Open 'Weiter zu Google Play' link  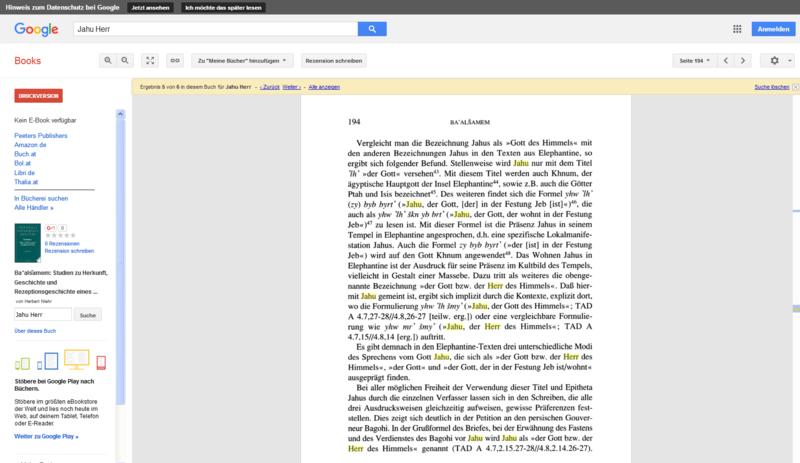tap(46, 437)
